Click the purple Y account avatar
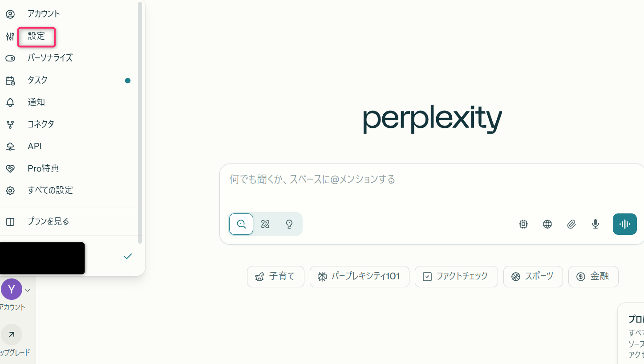This screenshot has height=364, width=644. (x=11, y=289)
